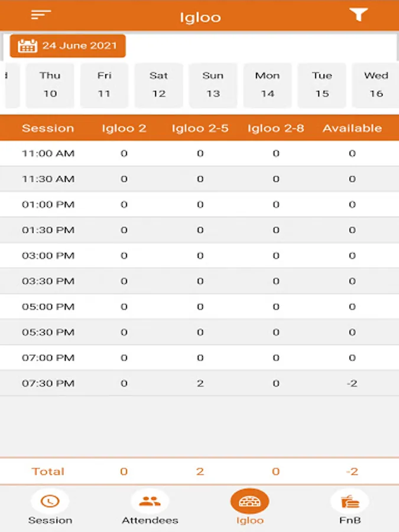Open the FnB food icon
This screenshot has width=399, height=532.
point(349,501)
